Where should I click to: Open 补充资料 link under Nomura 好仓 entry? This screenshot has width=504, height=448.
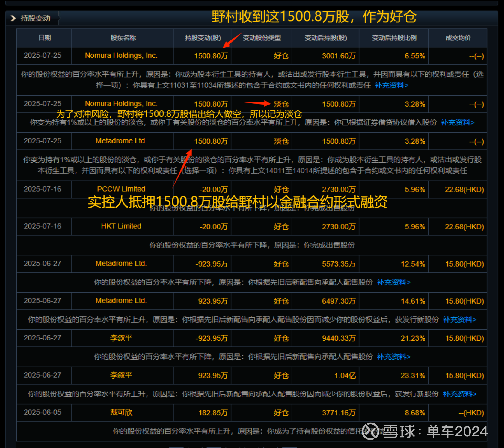[391, 85]
